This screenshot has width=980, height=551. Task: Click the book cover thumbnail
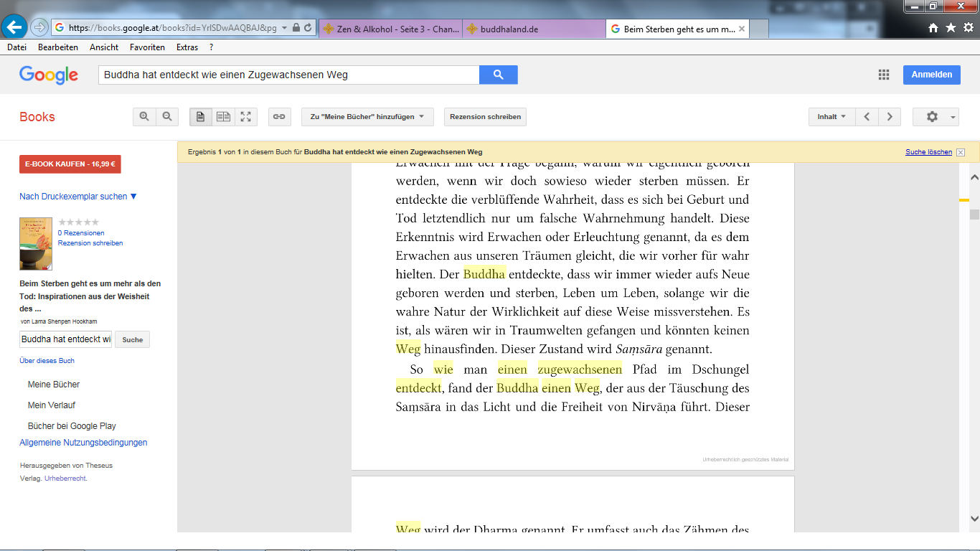tap(36, 244)
